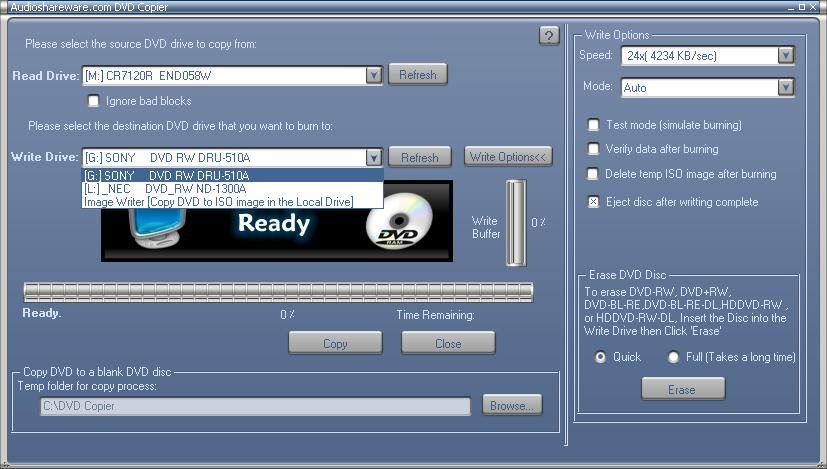Click the copy progress bar
The height and width of the screenshot is (469, 827).
tap(278, 292)
